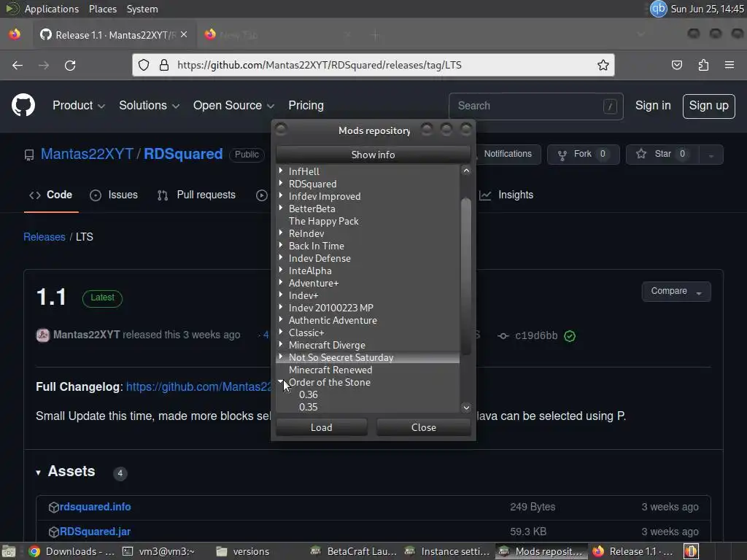This screenshot has width=747, height=560.
Task: Go back with the browser back arrow
Action: [18, 65]
